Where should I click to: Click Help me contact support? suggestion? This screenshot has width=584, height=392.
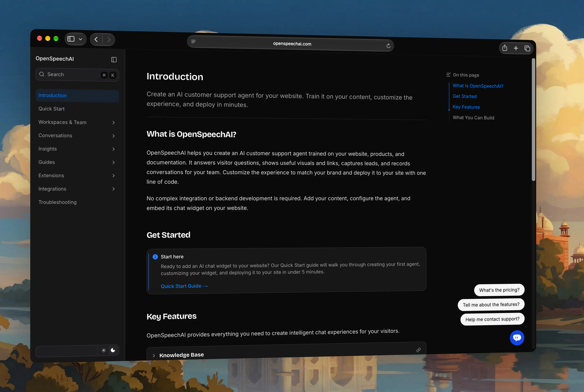492,319
